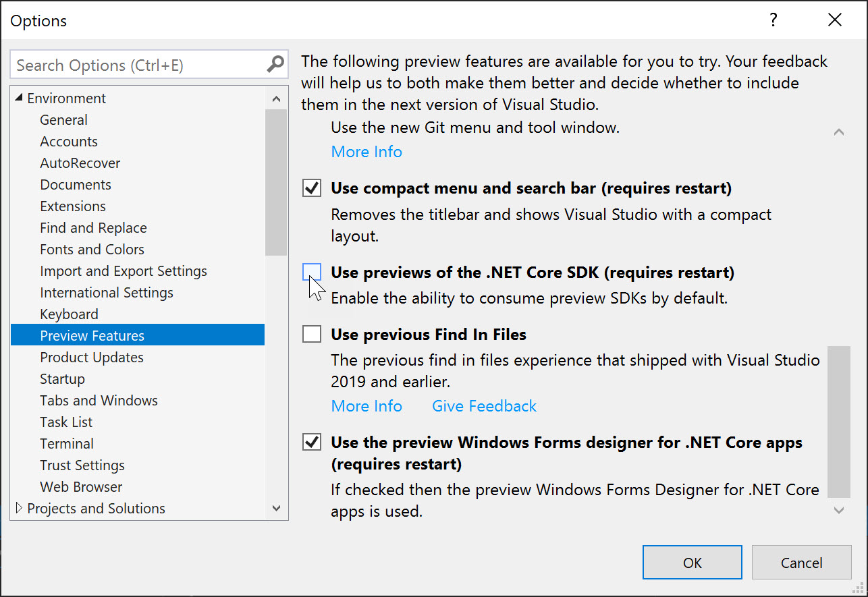
Task: Open the Extensions settings page
Action: [x=73, y=206]
